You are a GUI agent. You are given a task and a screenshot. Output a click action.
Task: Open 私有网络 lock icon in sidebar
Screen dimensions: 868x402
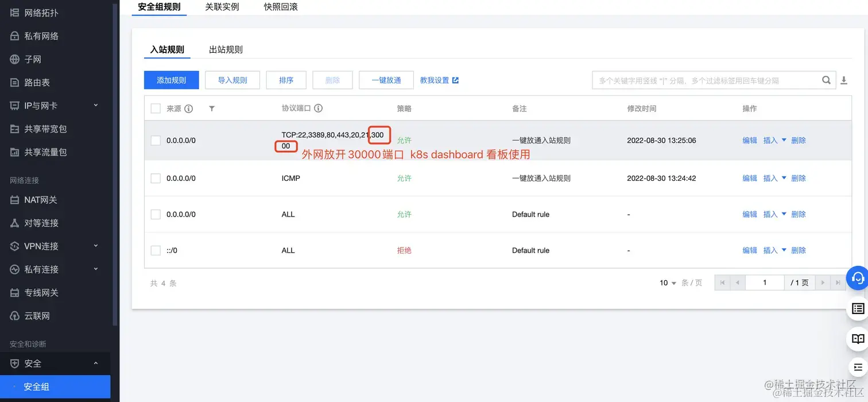pyautogui.click(x=15, y=36)
